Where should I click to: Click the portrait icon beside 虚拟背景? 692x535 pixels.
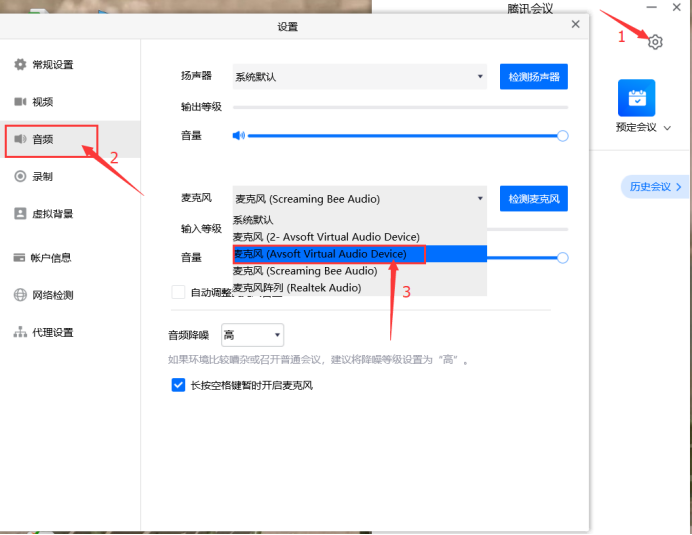pyautogui.click(x=20, y=214)
